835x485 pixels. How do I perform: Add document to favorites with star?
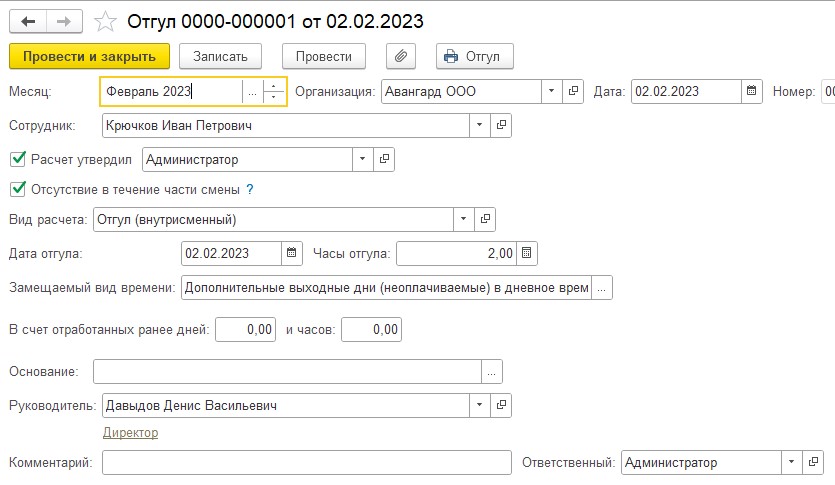[105, 22]
